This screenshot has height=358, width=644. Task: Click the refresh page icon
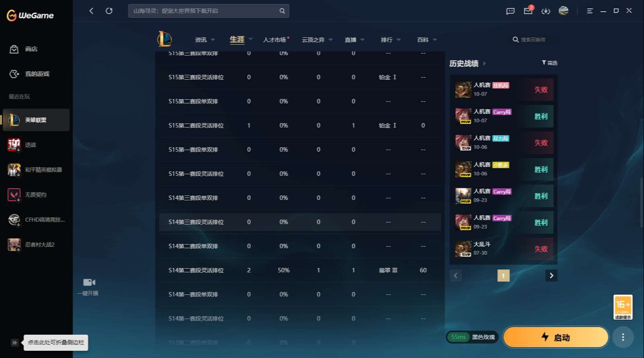(x=109, y=11)
